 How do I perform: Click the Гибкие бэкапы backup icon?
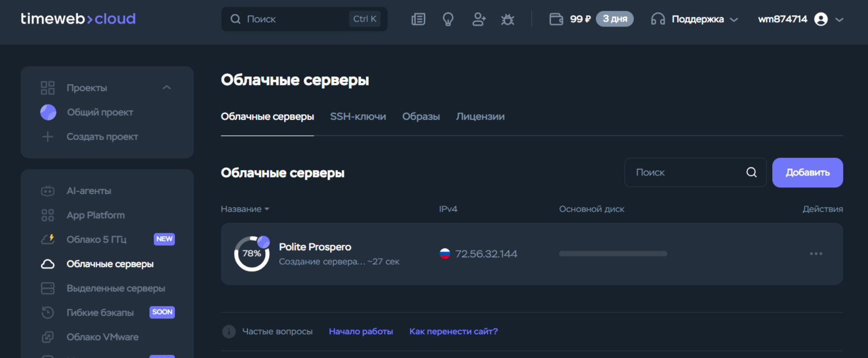coord(48,313)
